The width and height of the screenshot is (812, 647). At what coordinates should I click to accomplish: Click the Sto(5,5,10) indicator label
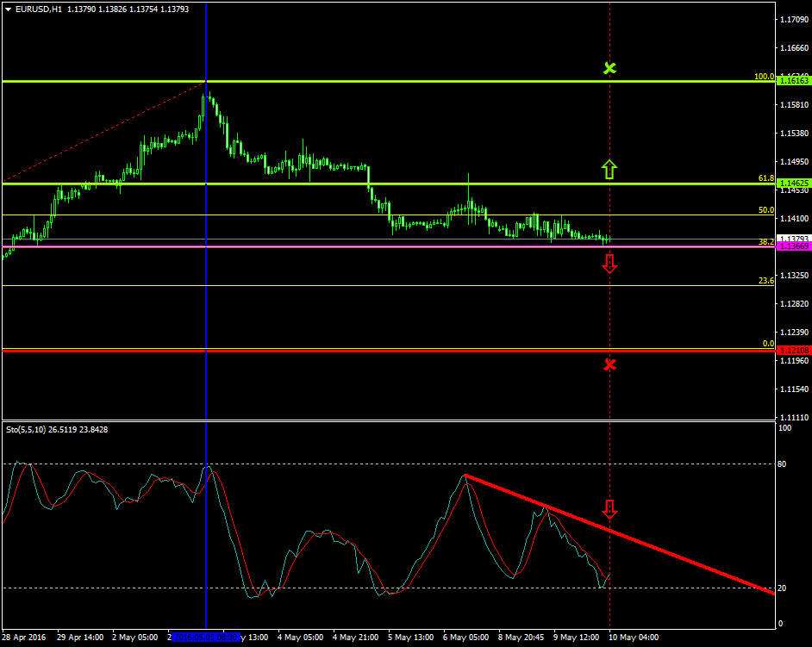[x=62, y=429]
